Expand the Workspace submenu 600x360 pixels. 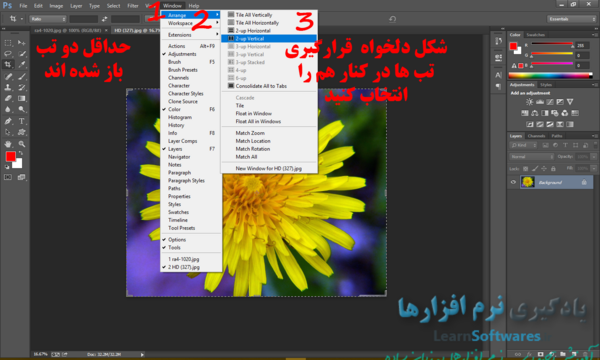coord(191,23)
